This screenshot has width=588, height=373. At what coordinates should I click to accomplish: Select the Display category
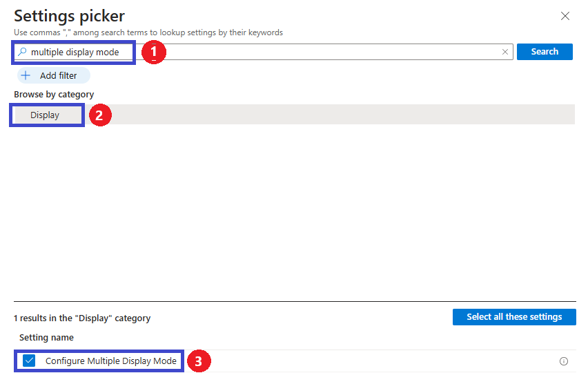pyautogui.click(x=45, y=115)
